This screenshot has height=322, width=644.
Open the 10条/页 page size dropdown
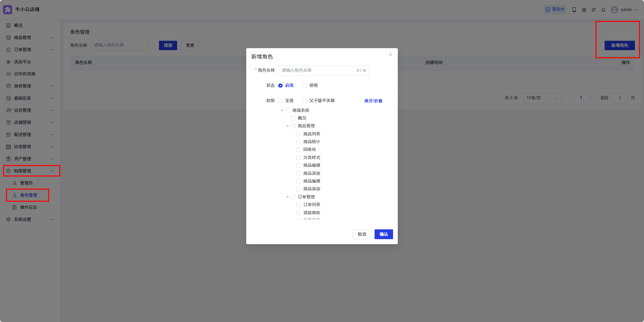[542, 98]
